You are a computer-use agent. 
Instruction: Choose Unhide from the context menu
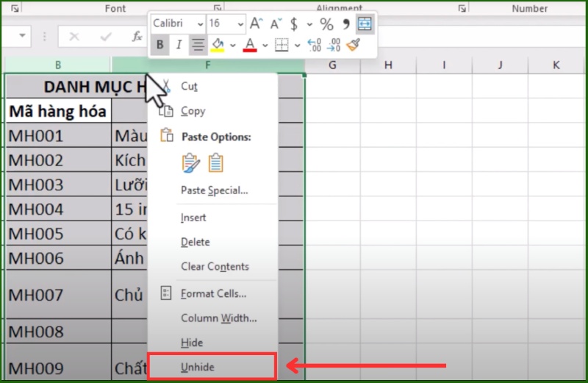tap(198, 366)
